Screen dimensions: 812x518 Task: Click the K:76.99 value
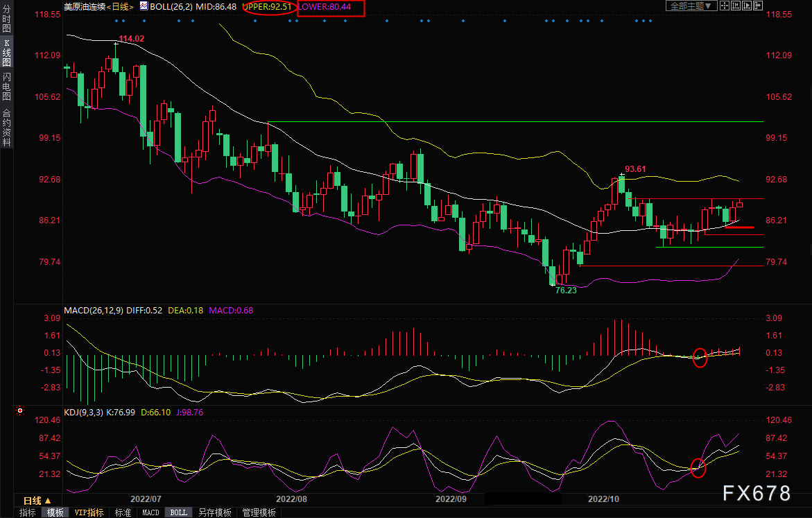point(121,413)
